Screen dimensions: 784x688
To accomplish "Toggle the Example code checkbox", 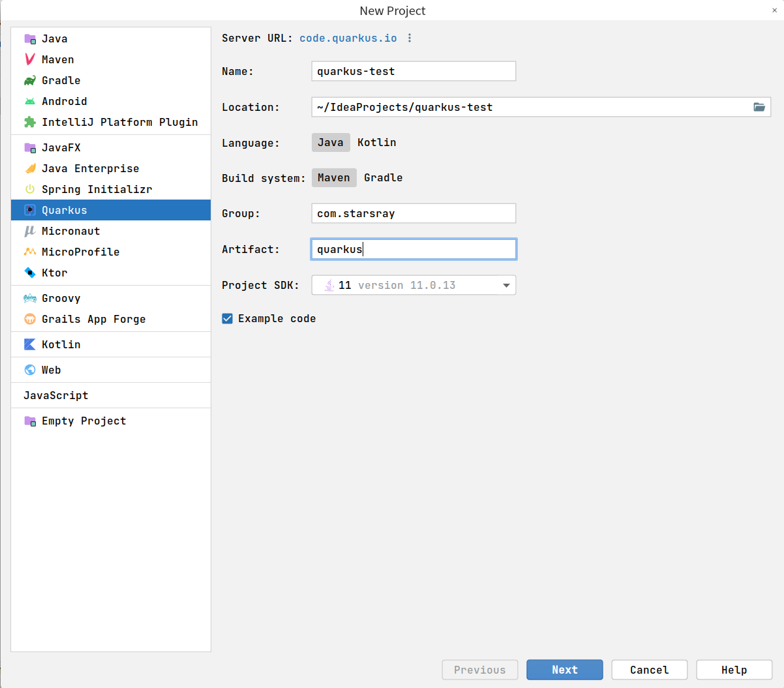I will click(x=227, y=318).
